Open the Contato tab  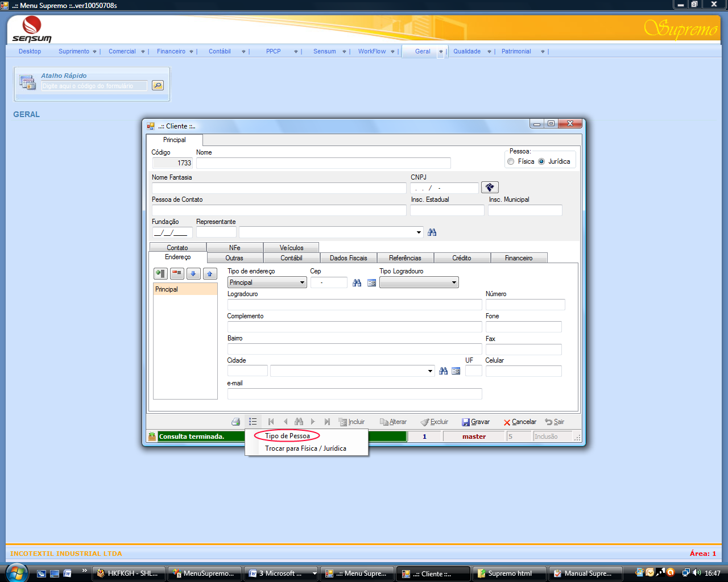point(177,247)
